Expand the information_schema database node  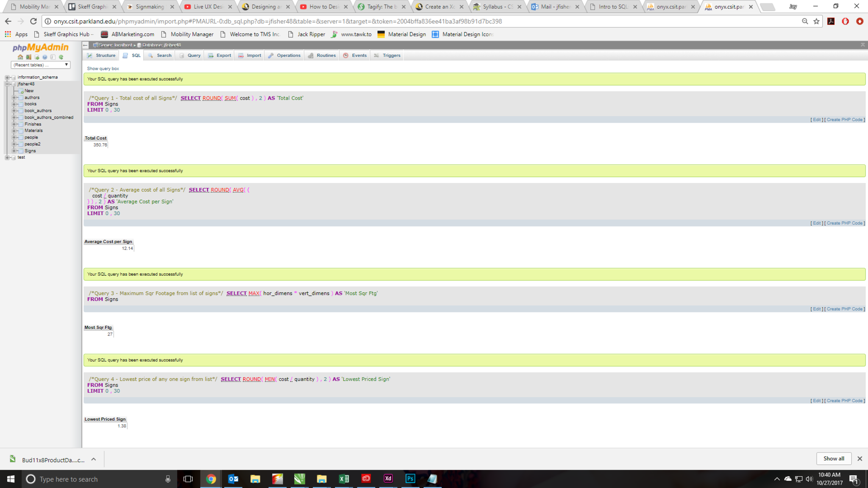click(x=7, y=78)
